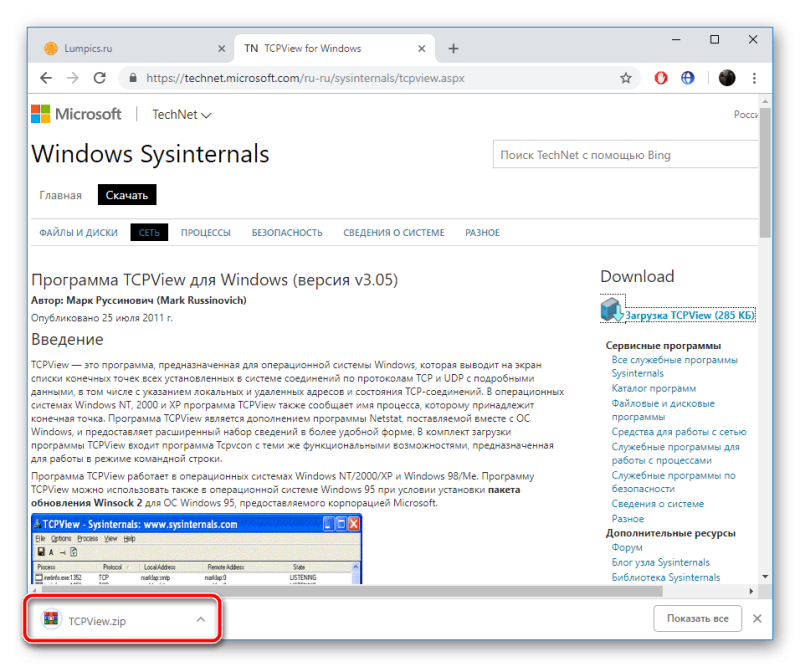Click the Загрузка TCPView (285 КБ) link
Viewport: 800px width, 667px height.
point(690,315)
